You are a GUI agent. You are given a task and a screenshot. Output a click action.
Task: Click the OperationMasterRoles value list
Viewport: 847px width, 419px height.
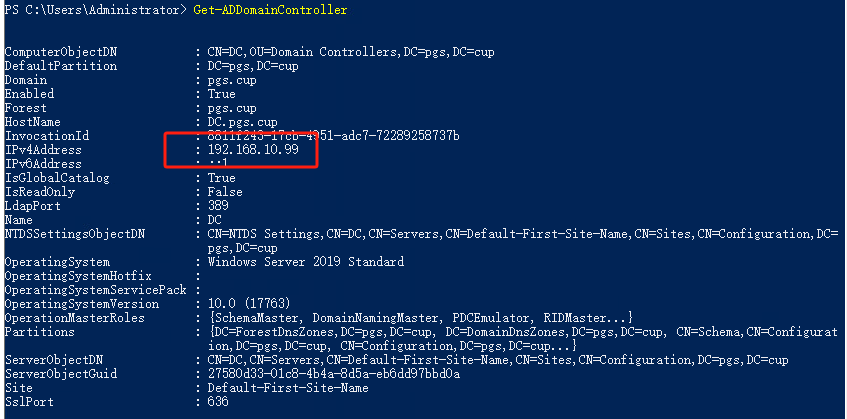tap(420, 317)
